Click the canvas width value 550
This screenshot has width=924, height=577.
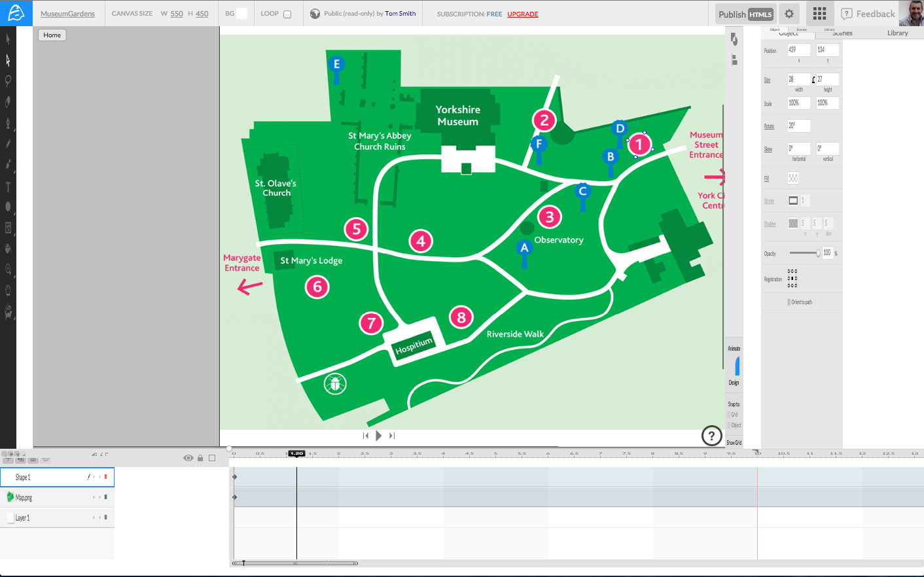[177, 14]
